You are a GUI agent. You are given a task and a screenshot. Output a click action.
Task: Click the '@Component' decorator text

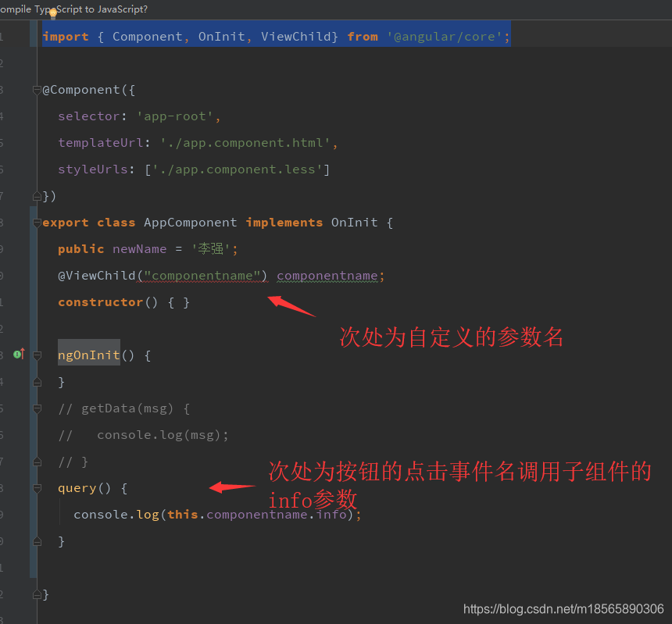coord(81,90)
